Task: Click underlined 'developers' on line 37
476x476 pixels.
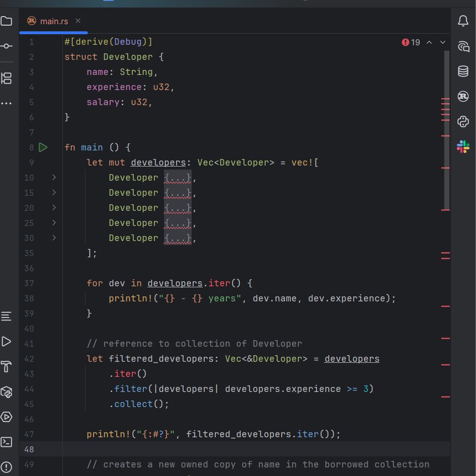Action: pos(175,283)
